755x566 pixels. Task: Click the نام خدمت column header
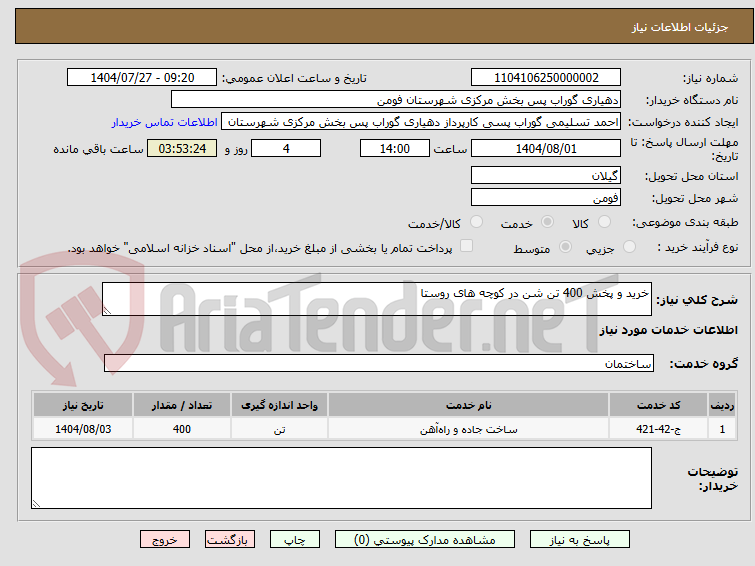469,405
